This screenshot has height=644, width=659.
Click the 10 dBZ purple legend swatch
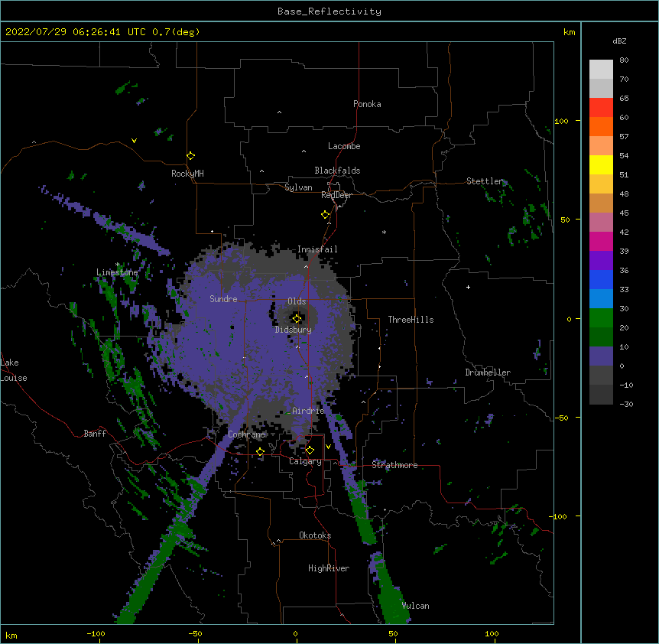click(601, 356)
